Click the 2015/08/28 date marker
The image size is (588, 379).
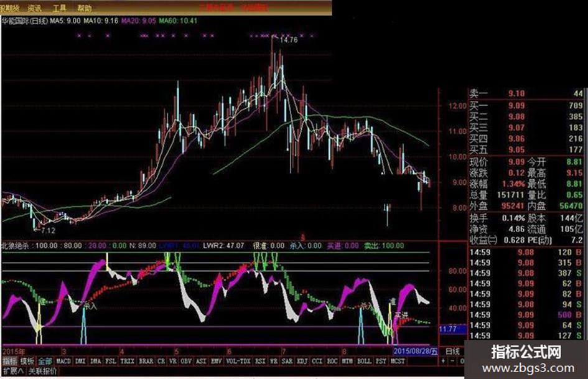[415, 352]
